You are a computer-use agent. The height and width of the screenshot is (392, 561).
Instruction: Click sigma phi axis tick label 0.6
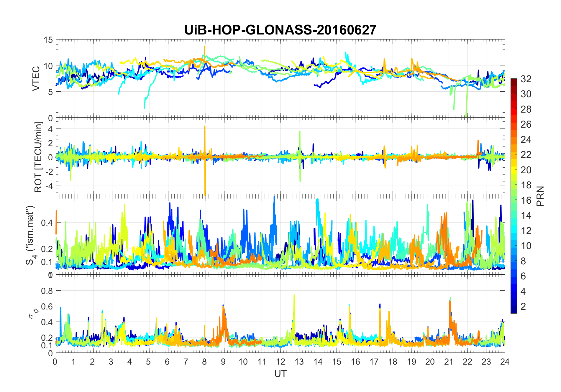tap(47, 307)
